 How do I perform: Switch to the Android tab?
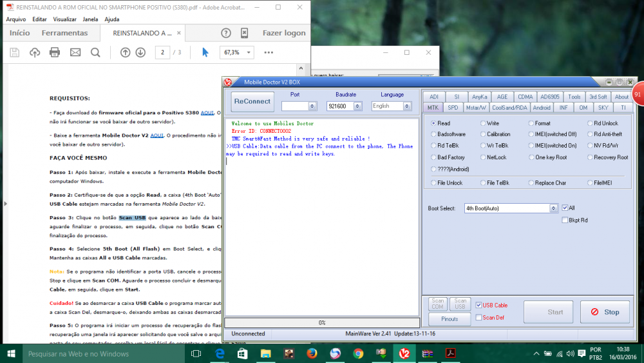pos(542,107)
